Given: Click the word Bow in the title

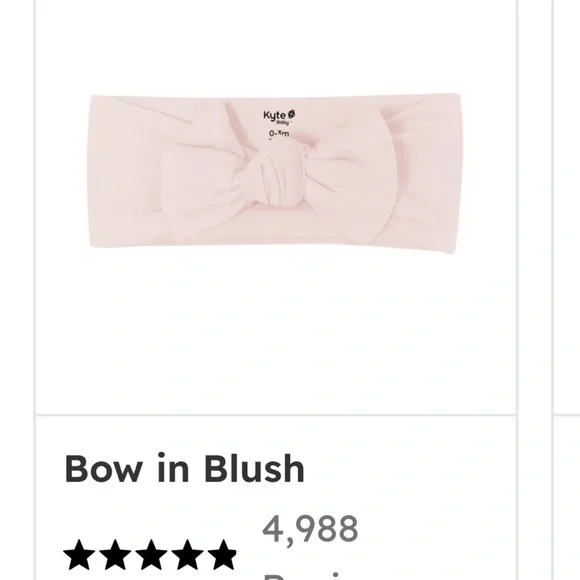Looking at the screenshot, I should pos(103,469).
